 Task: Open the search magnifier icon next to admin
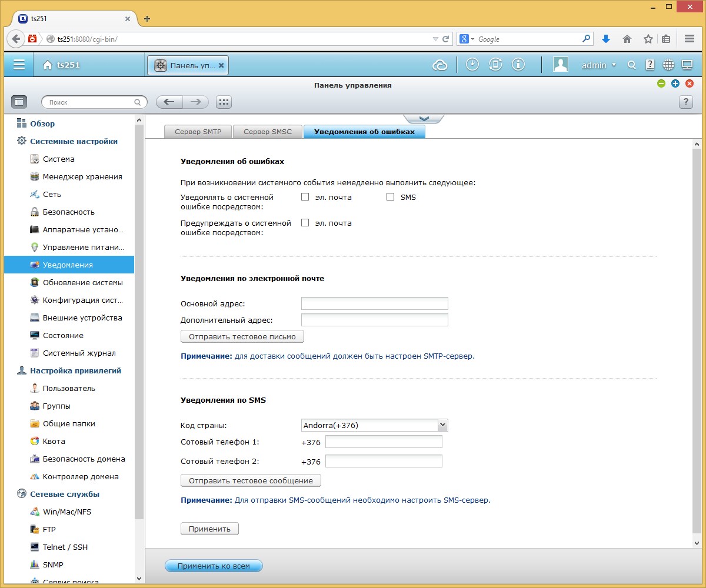632,65
